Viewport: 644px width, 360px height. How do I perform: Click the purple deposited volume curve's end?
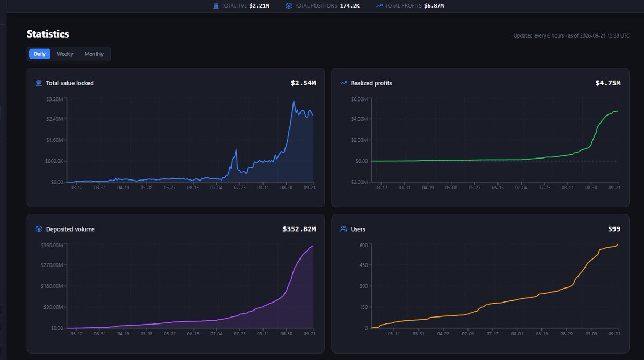coord(313,246)
